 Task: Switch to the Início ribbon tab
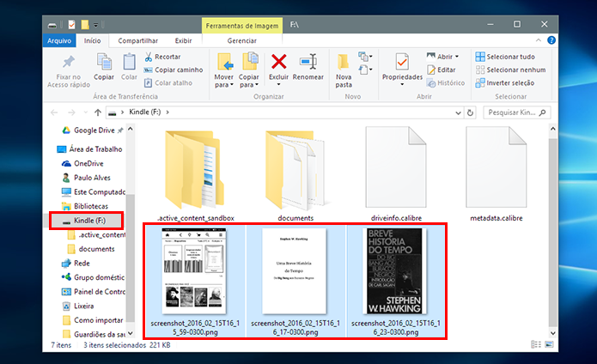point(93,40)
